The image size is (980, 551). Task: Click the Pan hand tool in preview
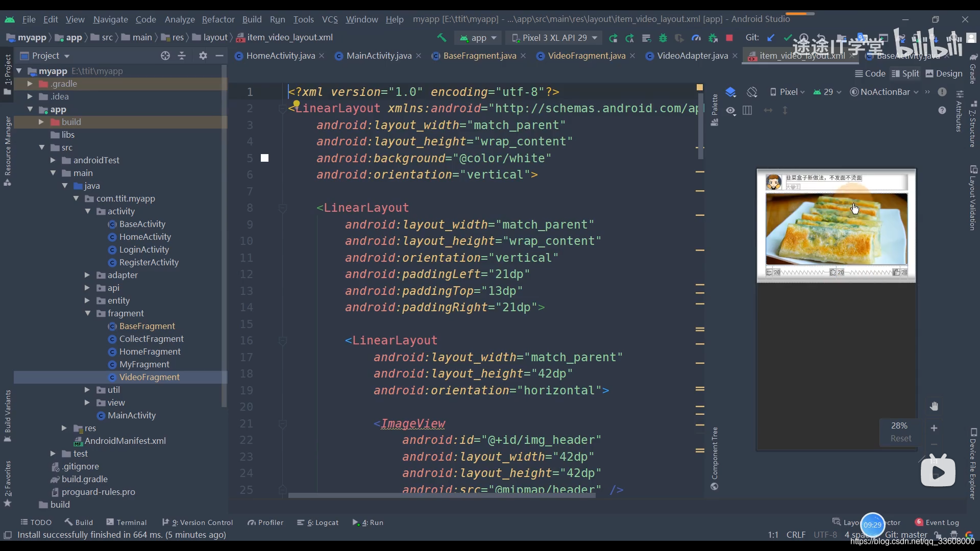934,406
